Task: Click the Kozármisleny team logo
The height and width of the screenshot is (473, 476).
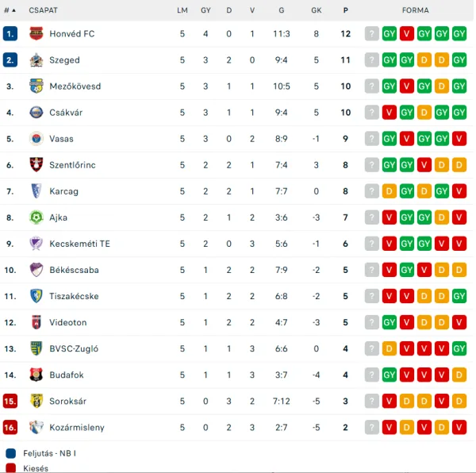Action: [36, 427]
